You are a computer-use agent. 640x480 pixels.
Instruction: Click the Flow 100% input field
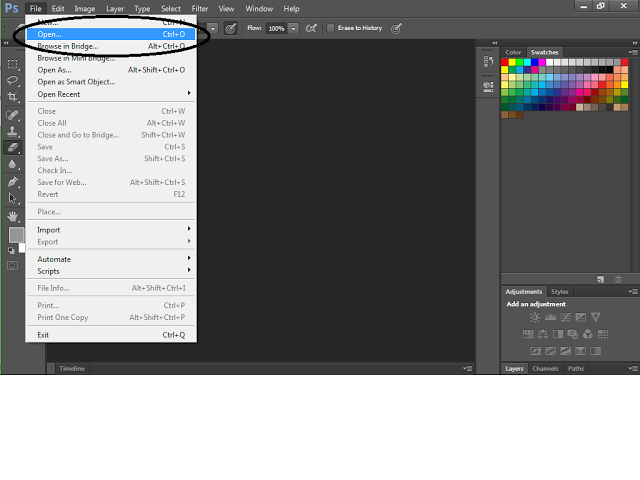277,29
